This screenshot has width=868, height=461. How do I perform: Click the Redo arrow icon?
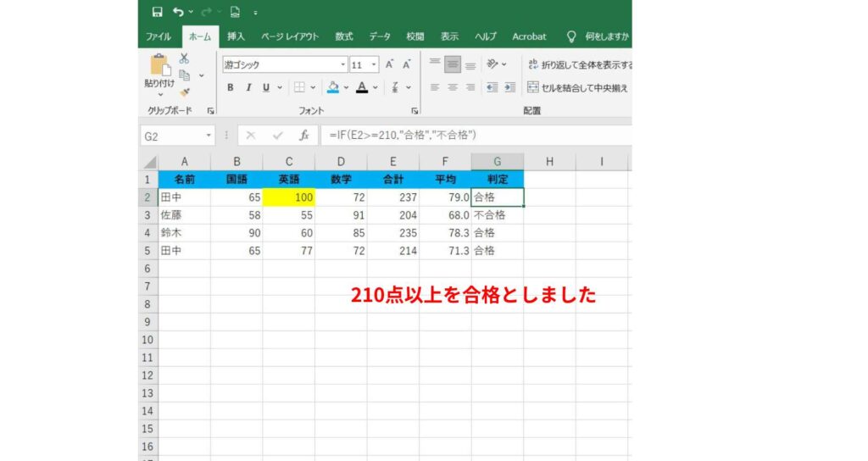207,12
